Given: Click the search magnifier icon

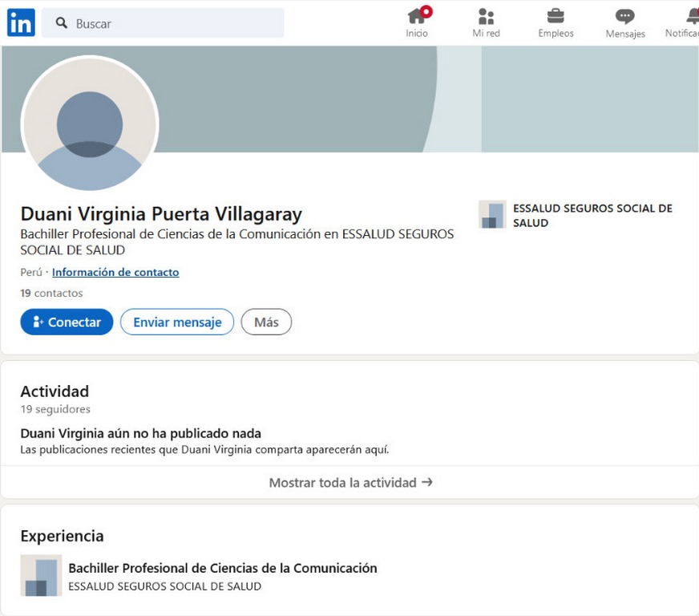Looking at the screenshot, I should pos(62,23).
